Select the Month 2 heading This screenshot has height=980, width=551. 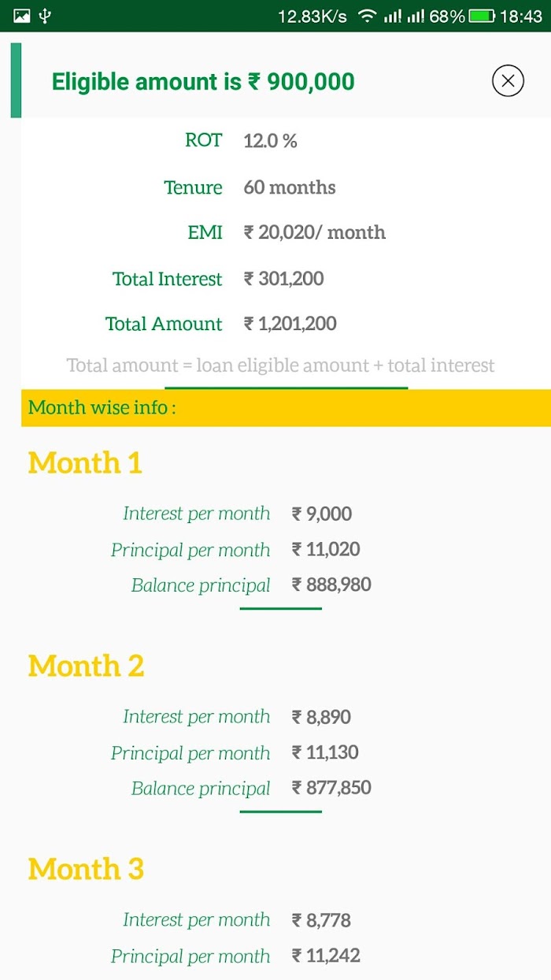[86, 666]
